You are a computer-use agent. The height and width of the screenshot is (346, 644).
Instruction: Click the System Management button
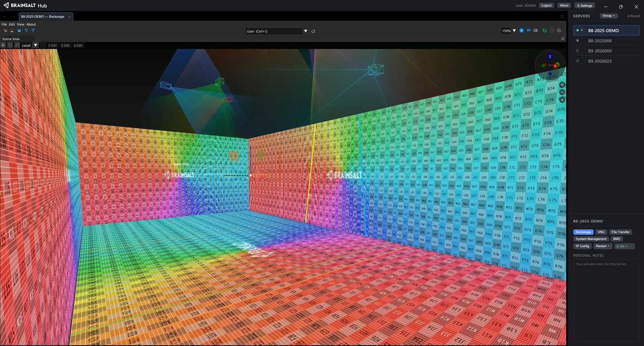(591, 239)
